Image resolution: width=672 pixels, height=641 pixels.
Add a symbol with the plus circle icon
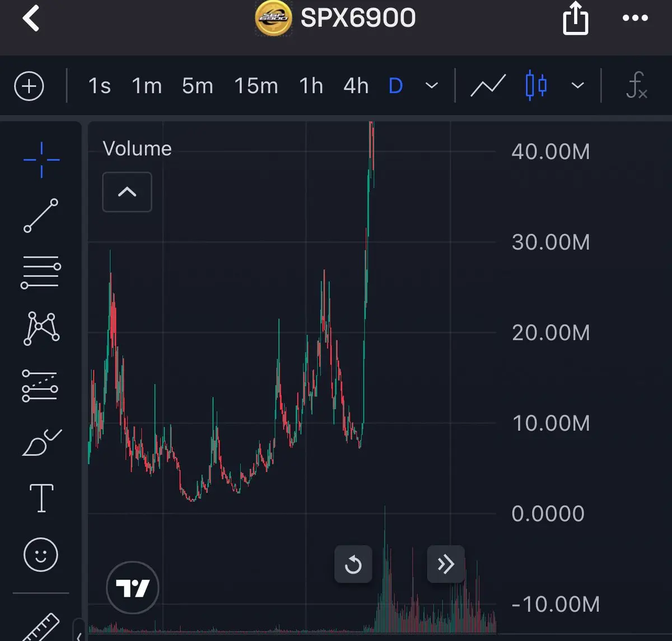[x=29, y=86]
